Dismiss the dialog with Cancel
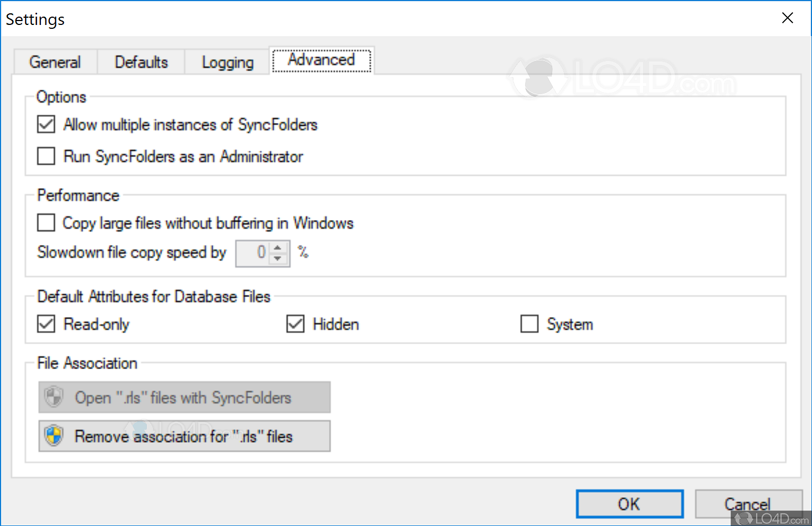This screenshot has height=526, width=812. pos(748,504)
